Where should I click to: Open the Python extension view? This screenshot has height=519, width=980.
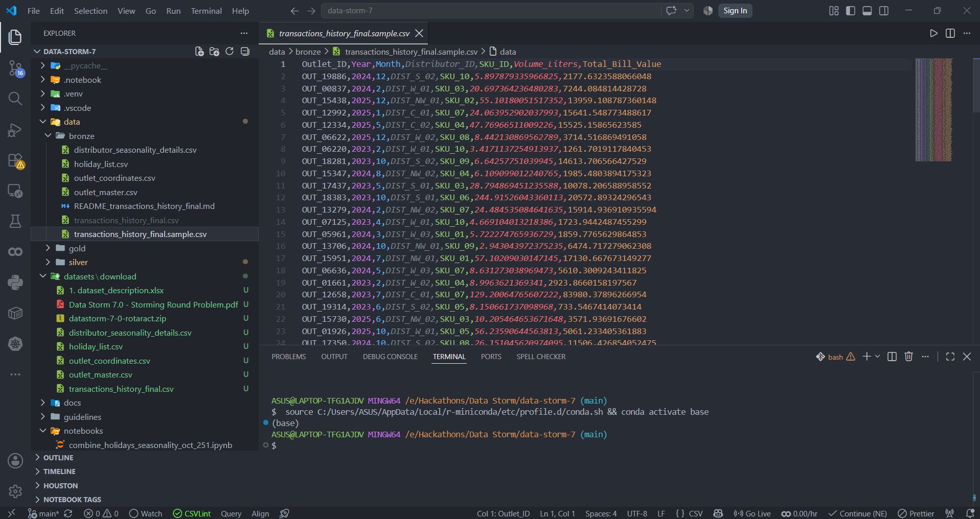[15, 282]
